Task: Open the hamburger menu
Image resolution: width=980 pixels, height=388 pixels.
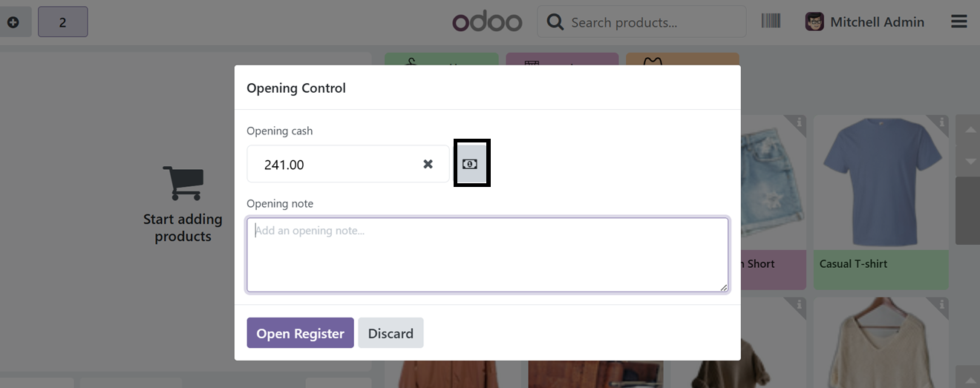Action: tap(959, 22)
